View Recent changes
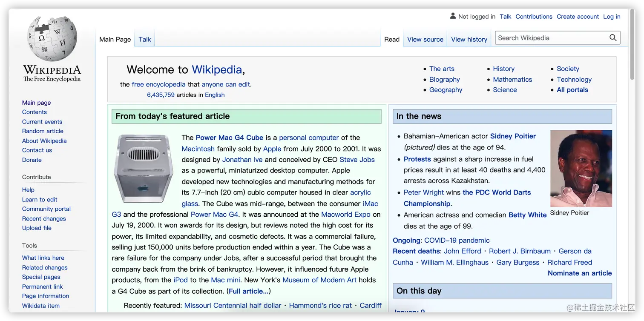This screenshot has width=644, height=321. [x=44, y=219]
